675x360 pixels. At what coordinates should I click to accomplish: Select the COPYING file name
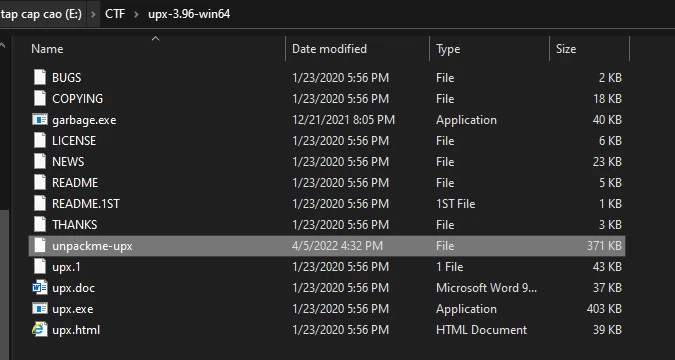click(77, 99)
